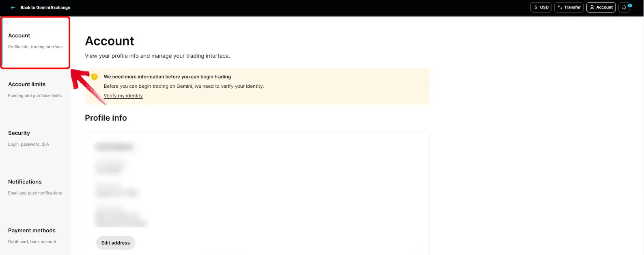The image size is (644, 255).
Task: Click the back arrow icon
Action: (x=13, y=8)
